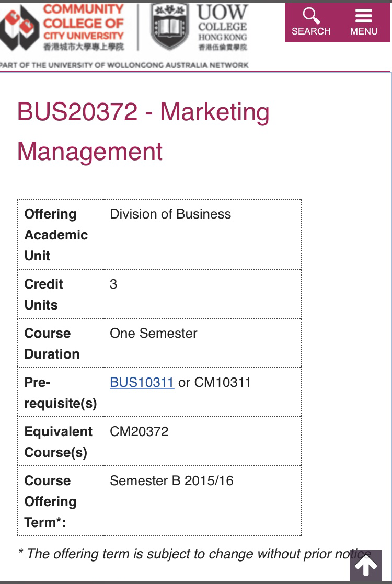392x584 pixels.
Task: Click the Community College of City University logo
Action: 62,27
